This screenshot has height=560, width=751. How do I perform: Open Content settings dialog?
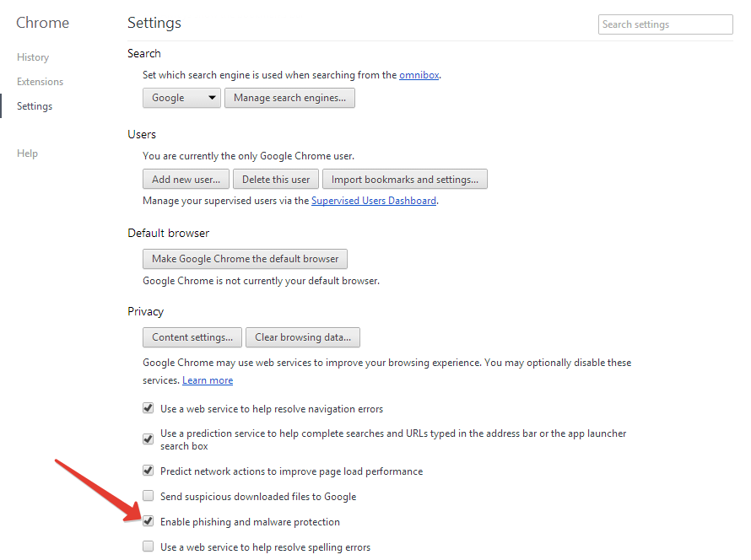tap(192, 337)
